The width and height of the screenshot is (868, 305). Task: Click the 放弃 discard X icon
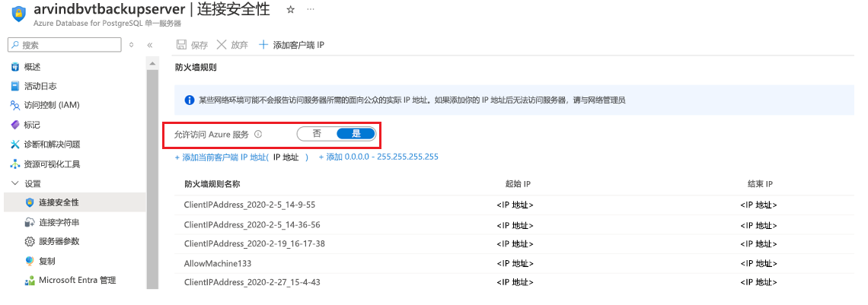[x=222, y=45]
